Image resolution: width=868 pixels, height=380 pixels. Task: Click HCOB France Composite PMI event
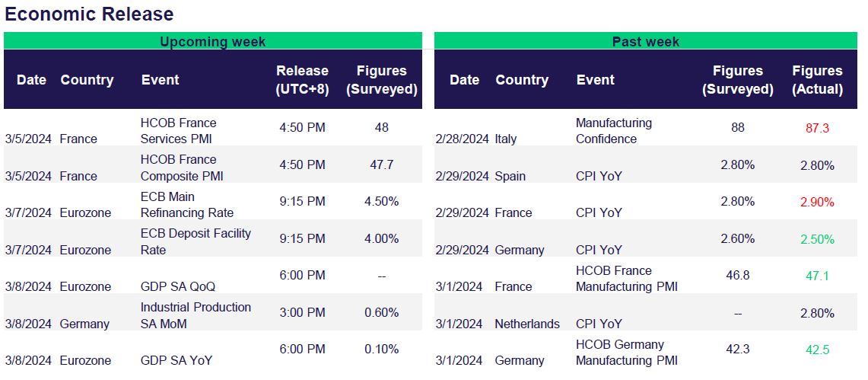pyautogui.click(x=178, y=167)
